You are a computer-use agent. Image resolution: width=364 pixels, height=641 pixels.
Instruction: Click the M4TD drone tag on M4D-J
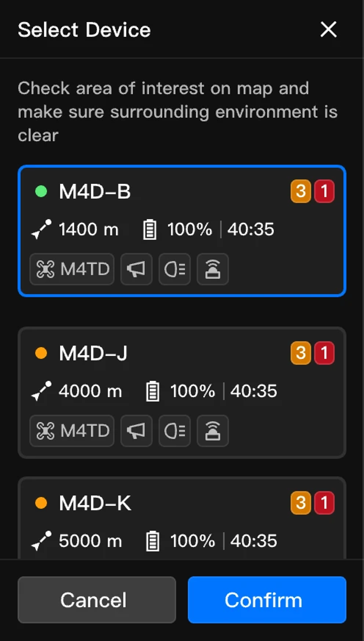tap(72, 431)
